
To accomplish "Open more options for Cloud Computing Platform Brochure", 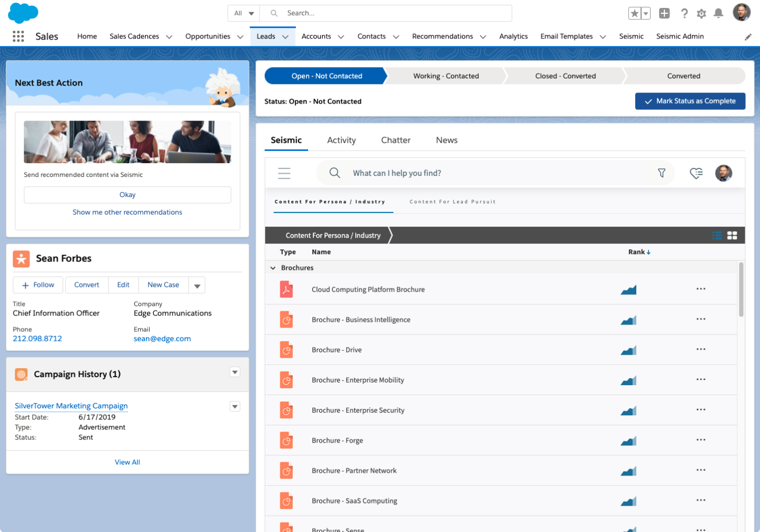I will pyautogui.click(x=701, y=289).
